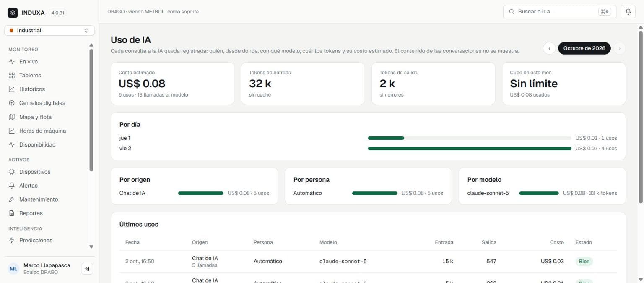The width and height of the screenshot is (644, 283).
Task: Click the Bien status badge at 16:50
Action: tap(584, 262)
